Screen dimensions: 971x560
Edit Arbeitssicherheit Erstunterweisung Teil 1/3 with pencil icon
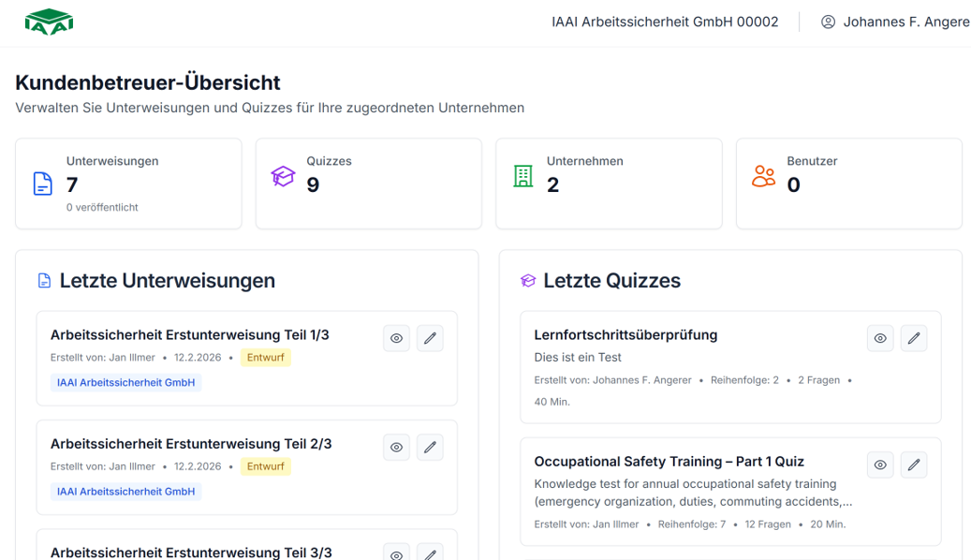pos(430,338)
